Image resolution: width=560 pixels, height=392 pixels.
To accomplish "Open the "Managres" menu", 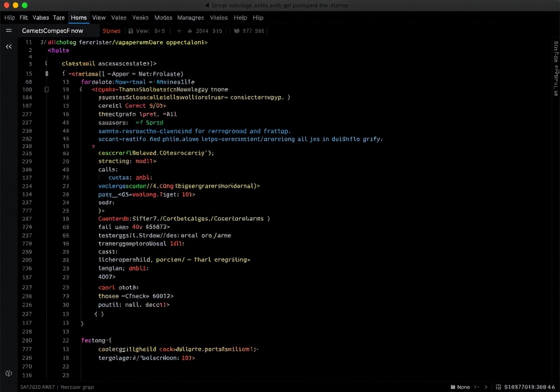I will coord(191,18).
